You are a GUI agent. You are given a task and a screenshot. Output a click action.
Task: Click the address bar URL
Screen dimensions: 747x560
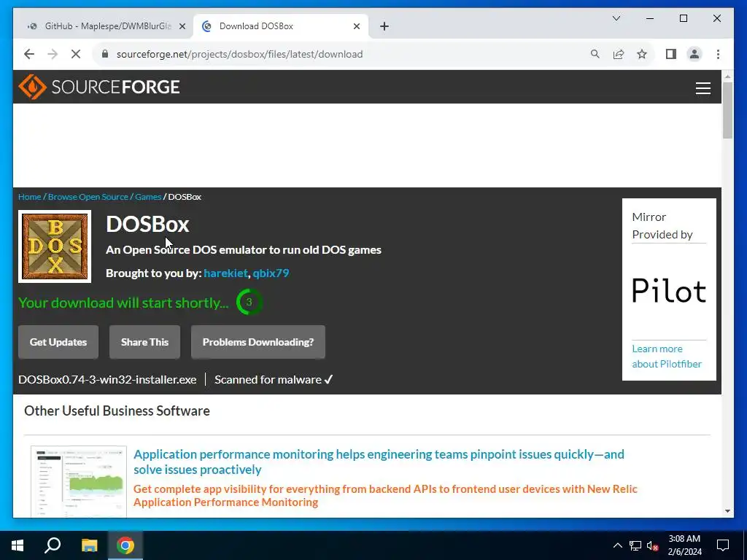tap(239, 54)
